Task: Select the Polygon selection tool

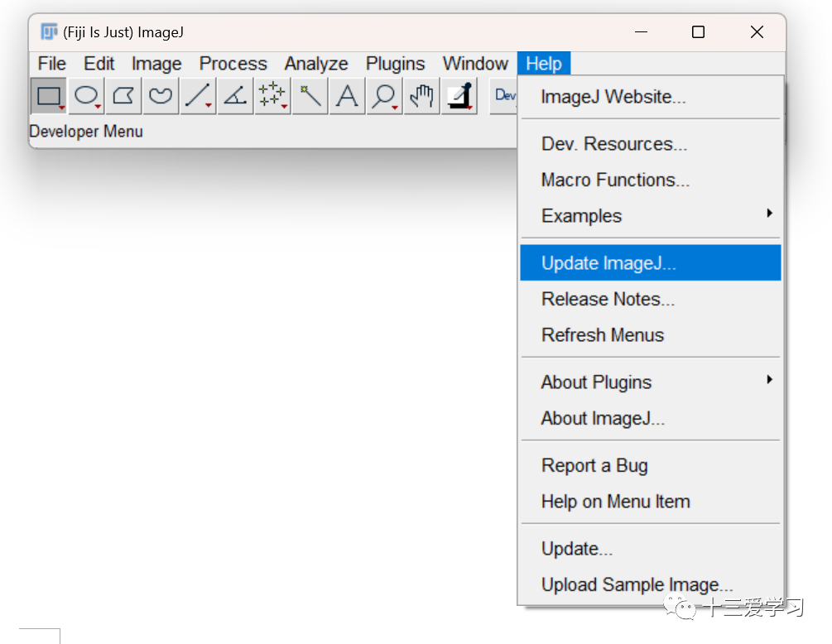Action: click(x=123, y=96)
